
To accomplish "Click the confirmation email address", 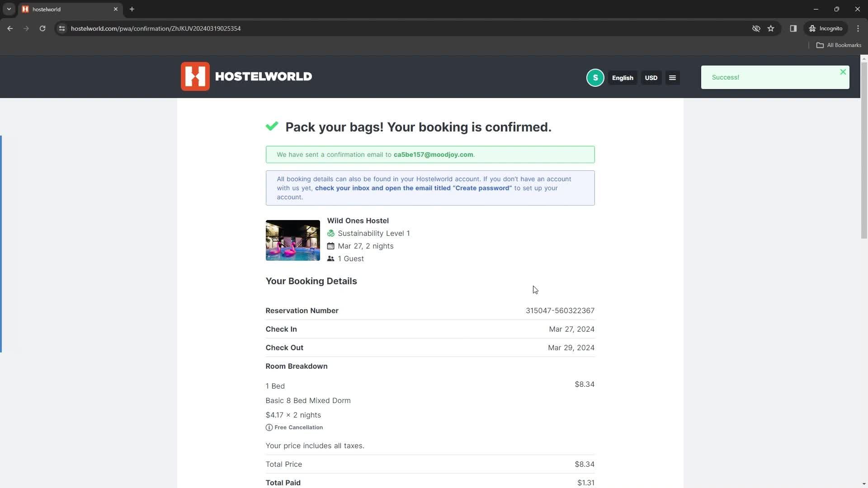I will [433, 155].
